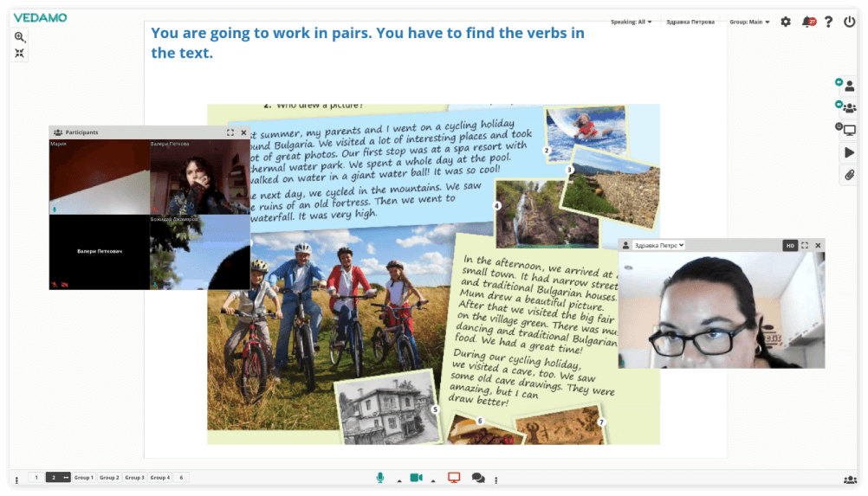The image size is (868, 496).
Task: Click the user icon in teacher video window header
Action: (x=625, y=245)
